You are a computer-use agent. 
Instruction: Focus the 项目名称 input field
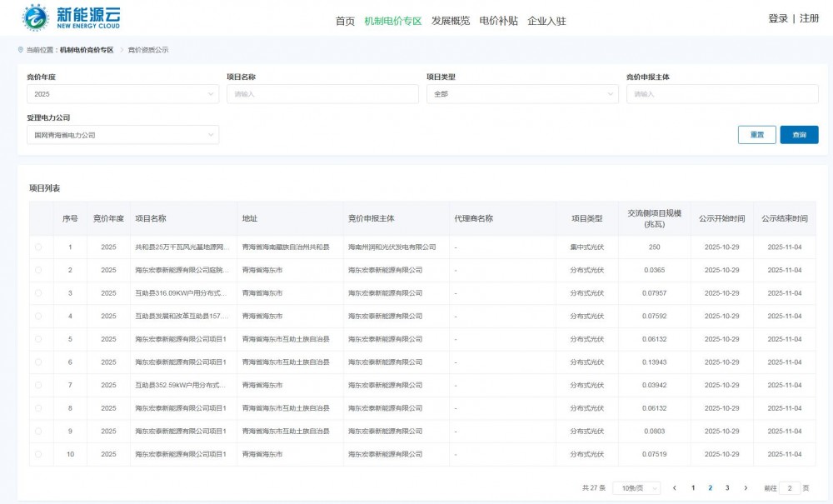(x=322, y=94)
